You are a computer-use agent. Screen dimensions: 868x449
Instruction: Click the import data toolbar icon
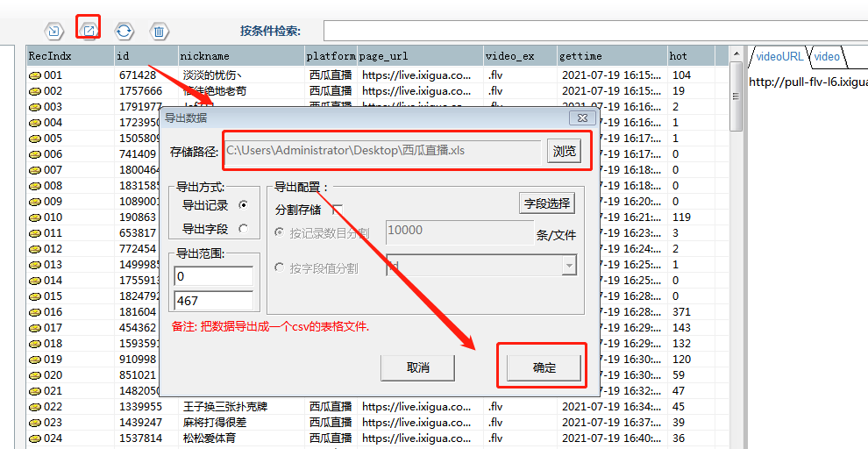click(x=53, y=31)
